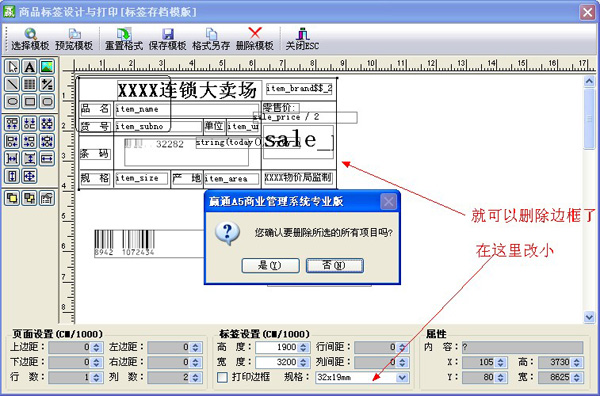Increase 左边距 using its up spinner arrow
Screen dimensions: 600x396
tap(196, 345)
